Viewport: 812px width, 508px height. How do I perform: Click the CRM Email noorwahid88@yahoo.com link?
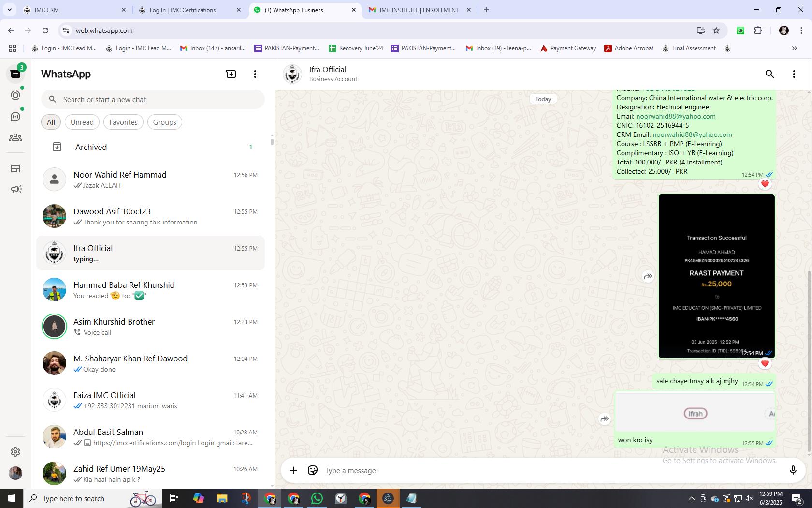[x=692, y=134]
